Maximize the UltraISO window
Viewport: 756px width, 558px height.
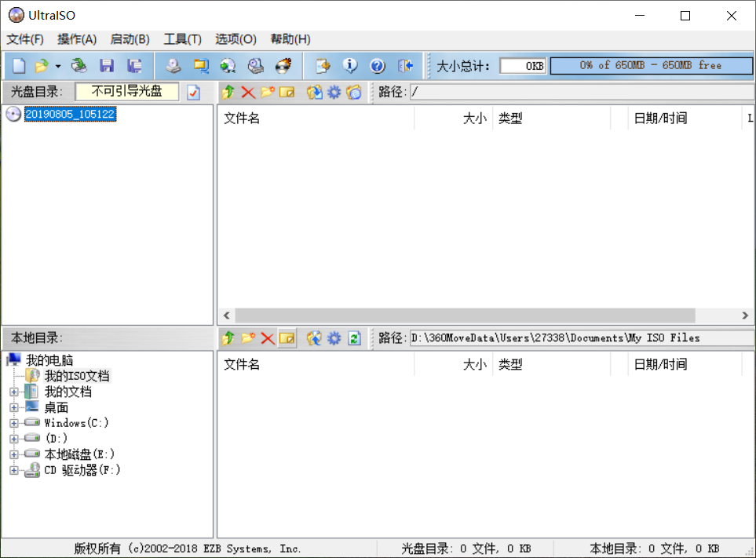pos(685,16)
